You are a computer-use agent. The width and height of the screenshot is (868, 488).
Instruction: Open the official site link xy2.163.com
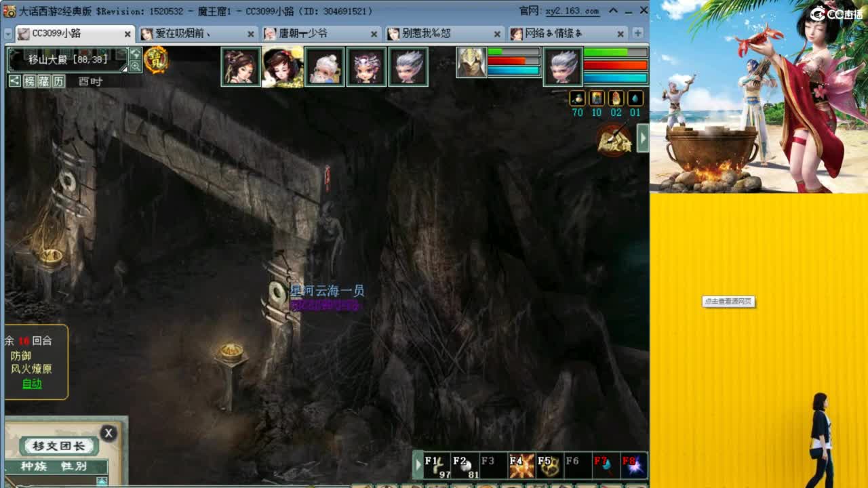572,11
